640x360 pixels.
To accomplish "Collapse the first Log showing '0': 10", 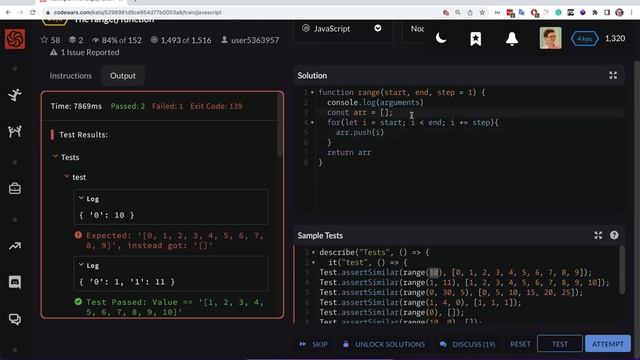I will tap(81, 198).
